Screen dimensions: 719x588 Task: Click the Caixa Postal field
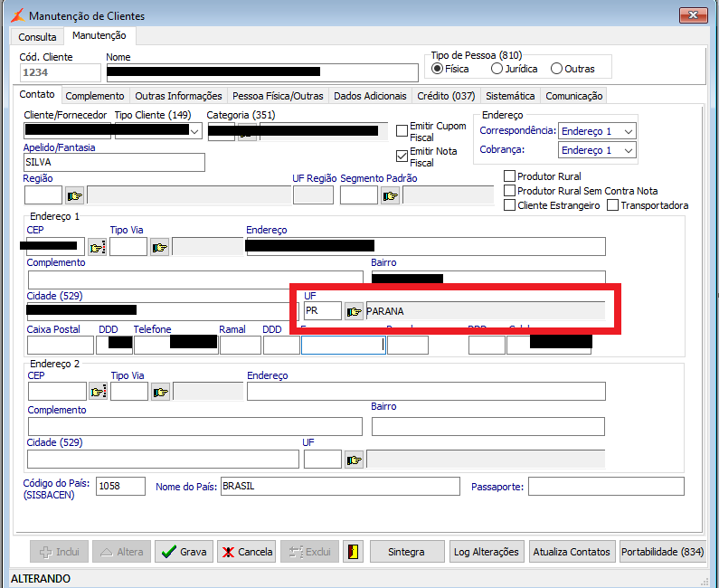61,346
